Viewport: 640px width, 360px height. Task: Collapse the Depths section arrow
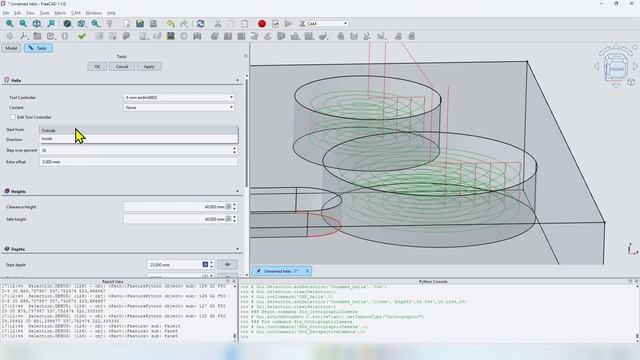click(238, 249)
